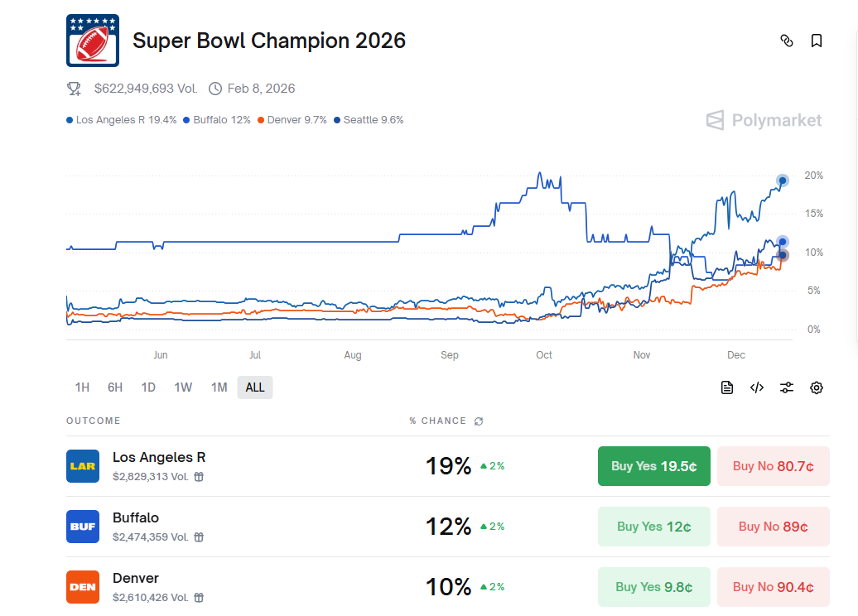
Task: Select the 1M time range tab
Action: tap(219, 387)
